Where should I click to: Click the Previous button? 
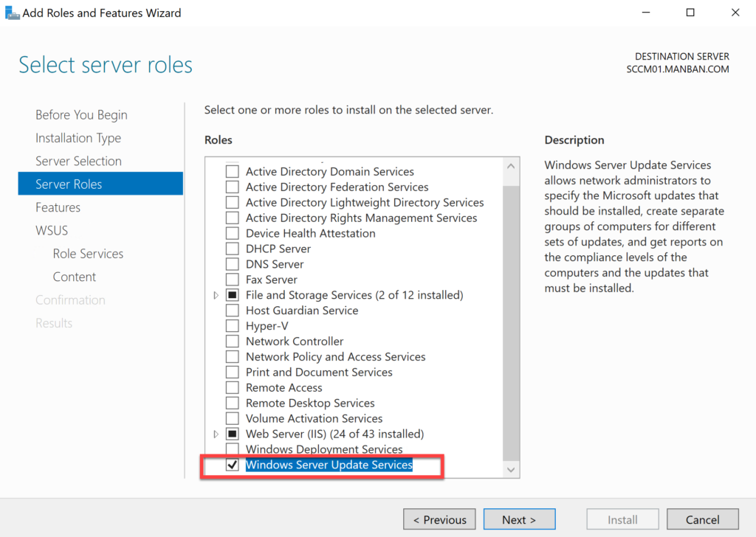click(439, 519)
